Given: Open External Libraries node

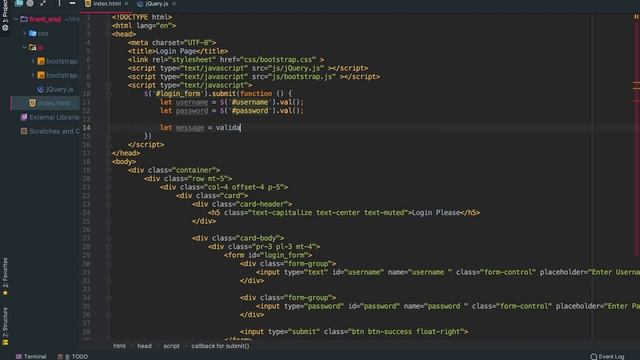Looking at the screenshot, I should point(54,117).
